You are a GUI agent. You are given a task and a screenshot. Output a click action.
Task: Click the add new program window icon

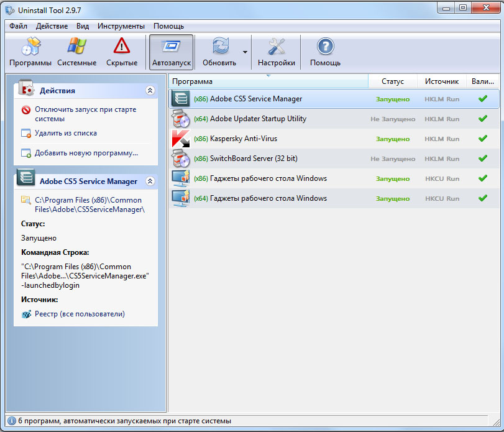click(x=26, y=154)
